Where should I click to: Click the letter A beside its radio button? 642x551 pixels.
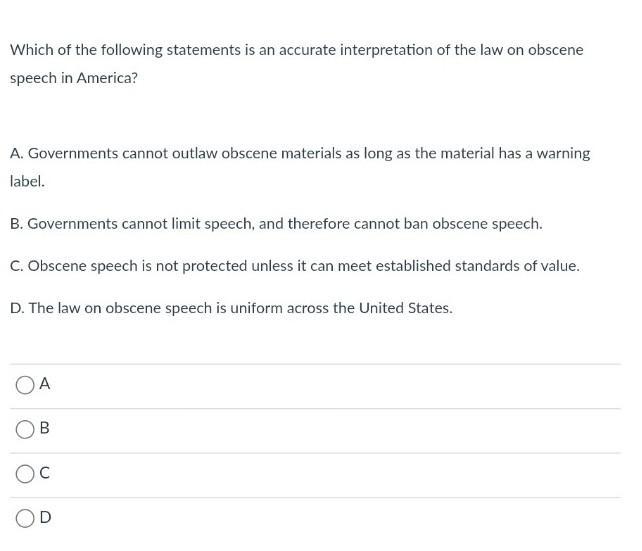click(x=45, y=384)
